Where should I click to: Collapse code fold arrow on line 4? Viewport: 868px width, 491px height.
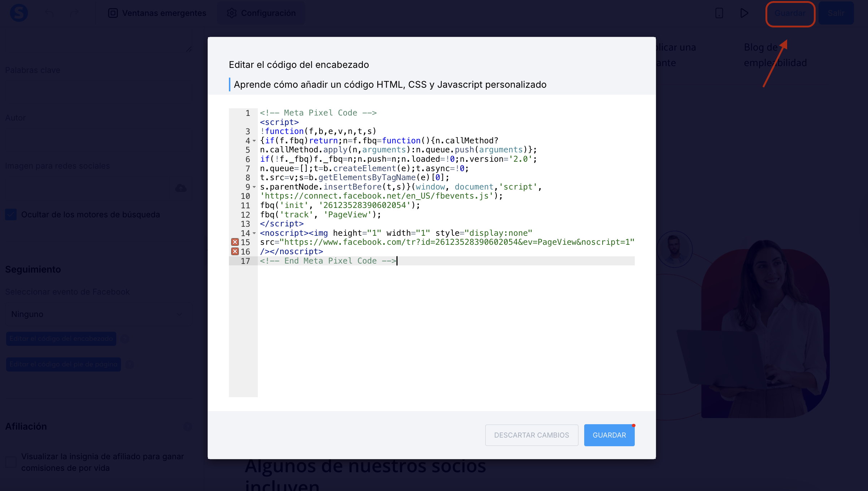tap(254, 141)
